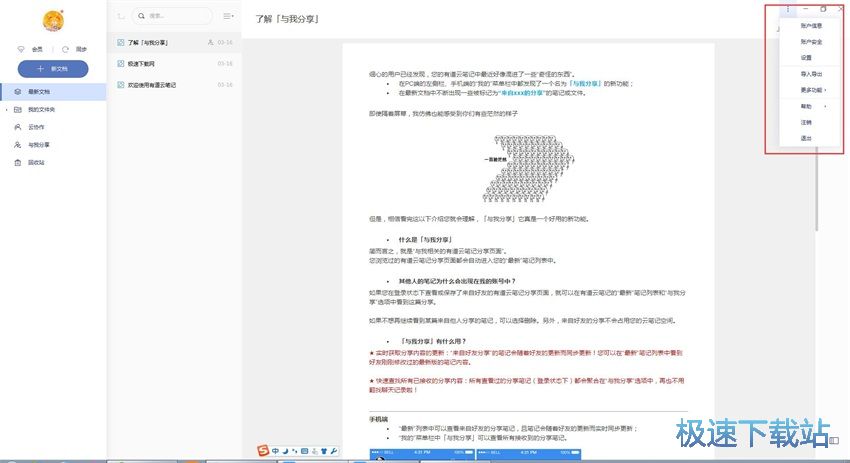Choose 导入导出 from the menu

811,74
